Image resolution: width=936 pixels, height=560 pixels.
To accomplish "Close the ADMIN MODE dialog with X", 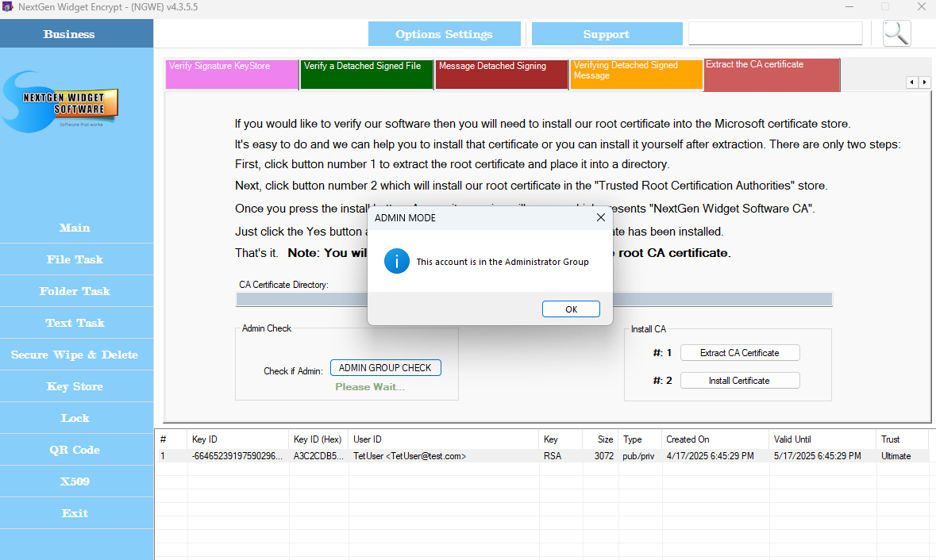I will tap(600, 217).
